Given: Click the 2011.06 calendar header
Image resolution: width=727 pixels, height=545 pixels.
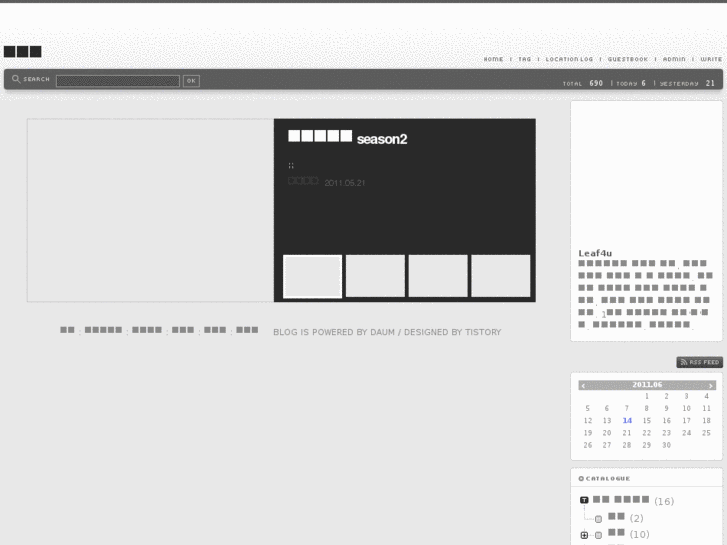Looking at the screenshot, I should tap(647, 385).
